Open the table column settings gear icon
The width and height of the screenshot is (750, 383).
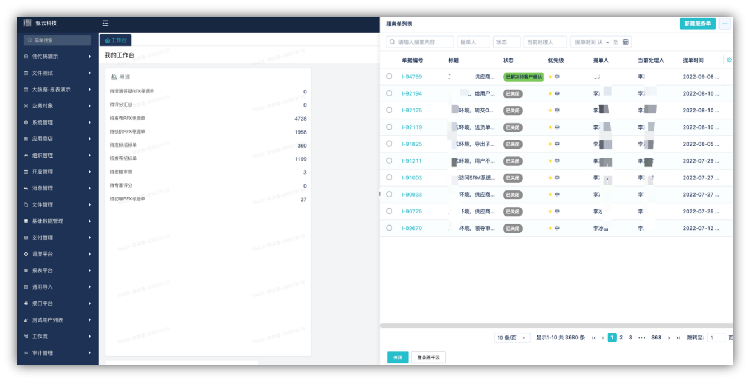click(729, 60)
